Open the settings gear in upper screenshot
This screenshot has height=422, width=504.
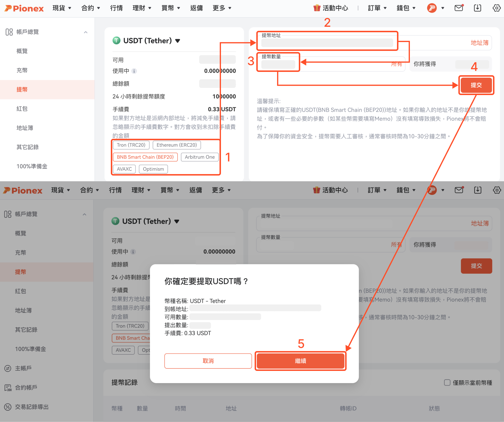coord(497,8)
